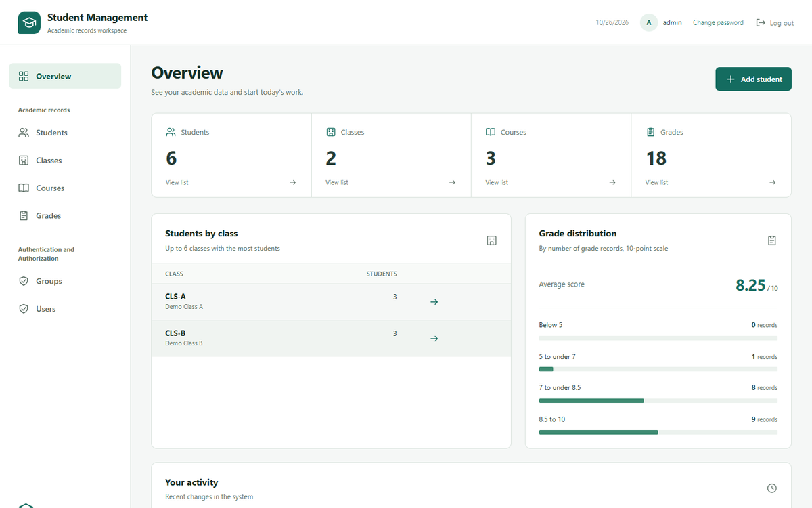Viewport: 812px width, 508px height.
Task: Click View list on the Grades card
Action: (656, 182)
